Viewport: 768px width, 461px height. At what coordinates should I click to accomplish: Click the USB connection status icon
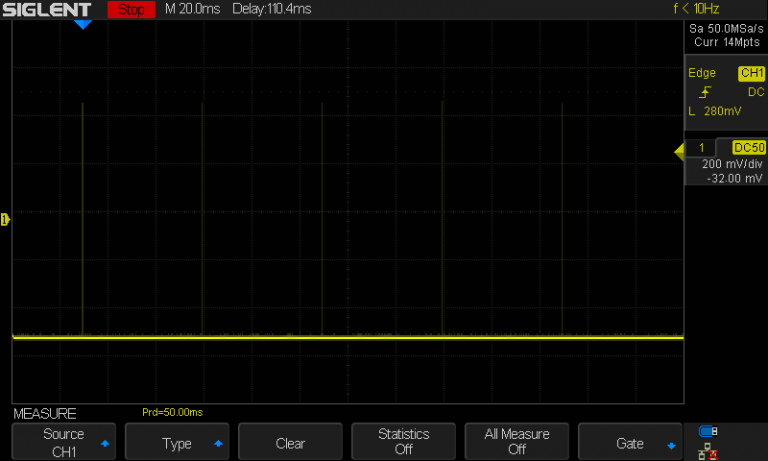(708, 432)
